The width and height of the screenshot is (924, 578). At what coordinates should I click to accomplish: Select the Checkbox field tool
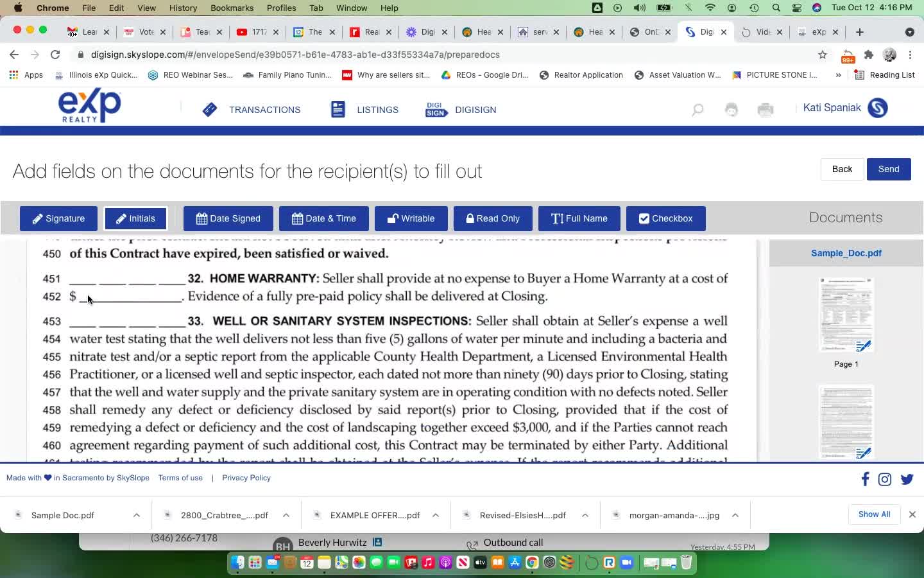(666, 218)
